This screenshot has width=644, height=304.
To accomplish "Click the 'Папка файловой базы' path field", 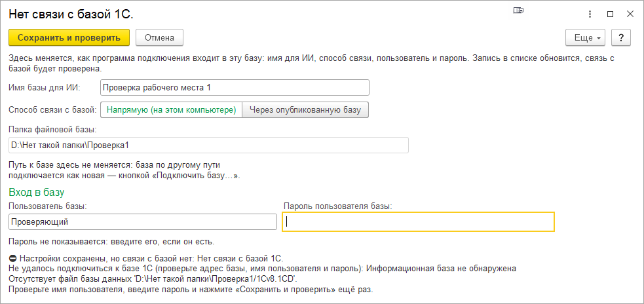I will (x=208, y=145).
